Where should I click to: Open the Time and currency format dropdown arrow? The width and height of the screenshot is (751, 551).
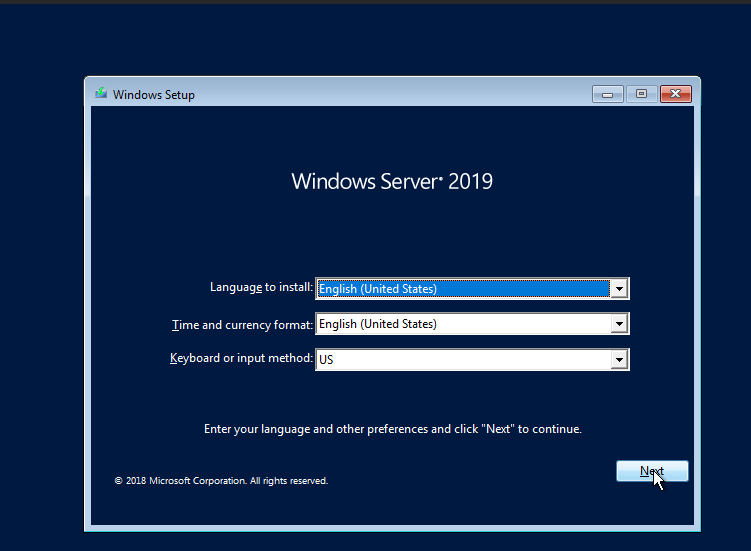619,324
